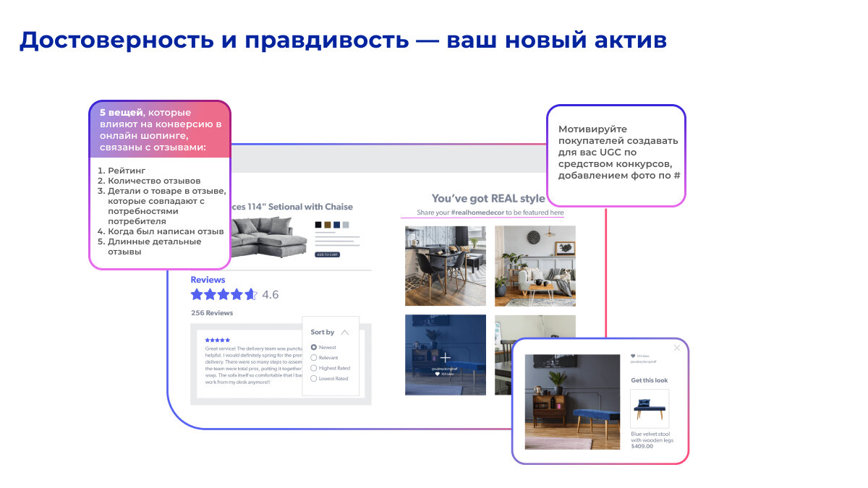Image resolution: width=868 pixels, height=488 pixels.
Task: Click the 4.6 rating number
Action: [x=270, y=295]
